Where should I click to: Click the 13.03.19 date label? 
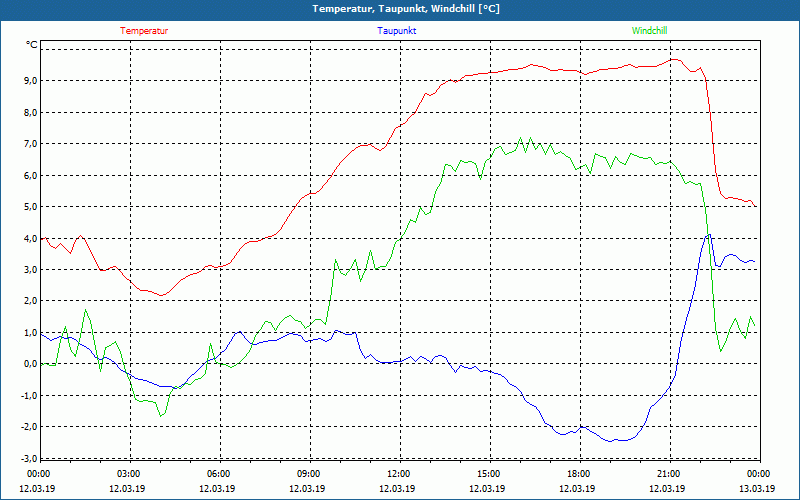click(x=757, y=488)
